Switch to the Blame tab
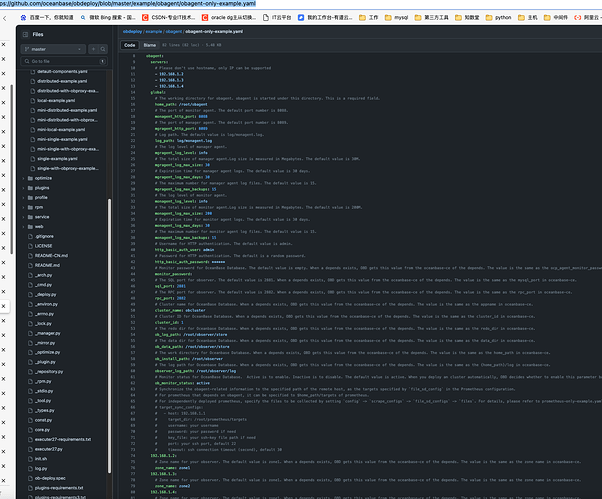 [x=150, y=45]
